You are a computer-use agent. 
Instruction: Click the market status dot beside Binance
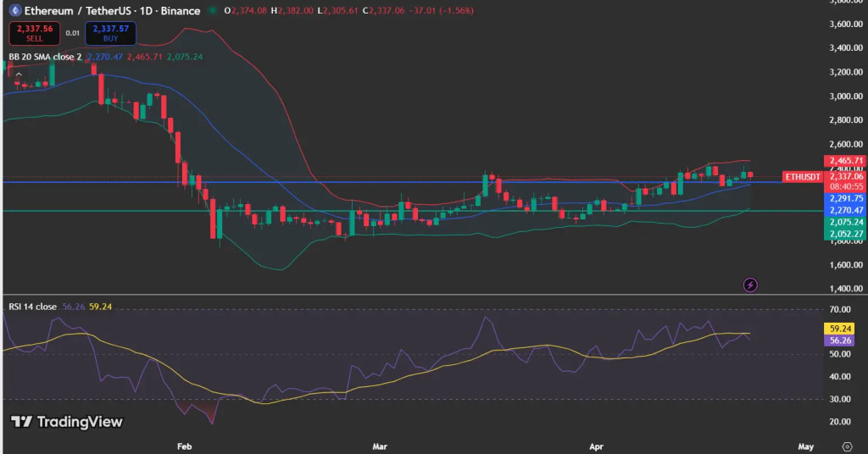(212, 10)
